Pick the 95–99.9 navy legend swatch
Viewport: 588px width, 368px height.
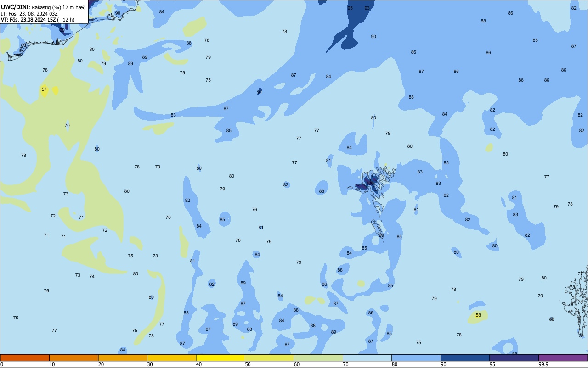pos(514,357)
